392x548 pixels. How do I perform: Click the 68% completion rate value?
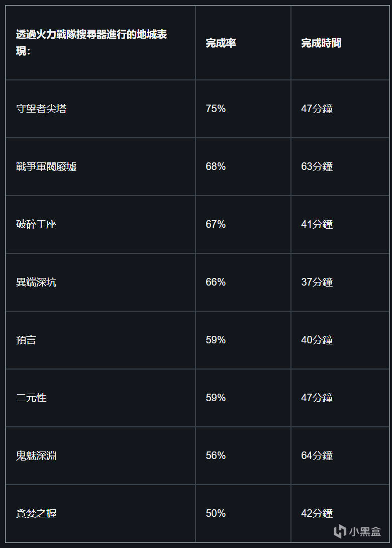coord(216,166)
